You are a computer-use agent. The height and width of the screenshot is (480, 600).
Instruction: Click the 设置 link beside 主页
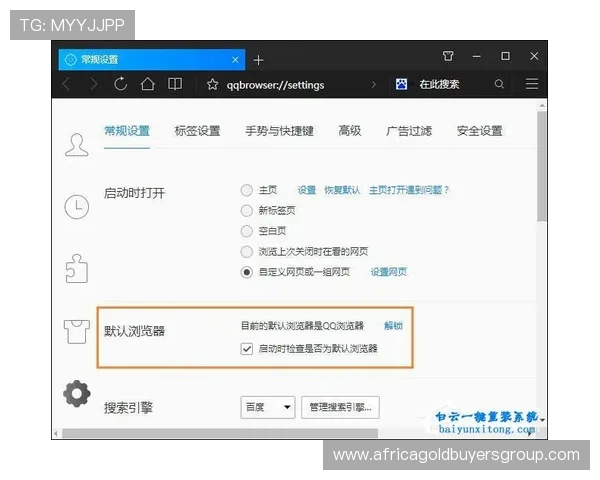[x=307, y=190]
